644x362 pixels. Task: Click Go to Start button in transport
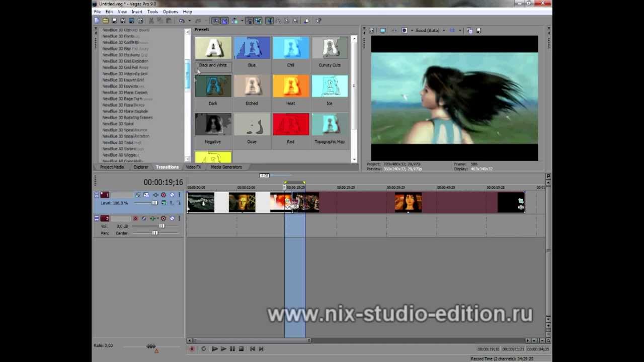click(252, 348)
